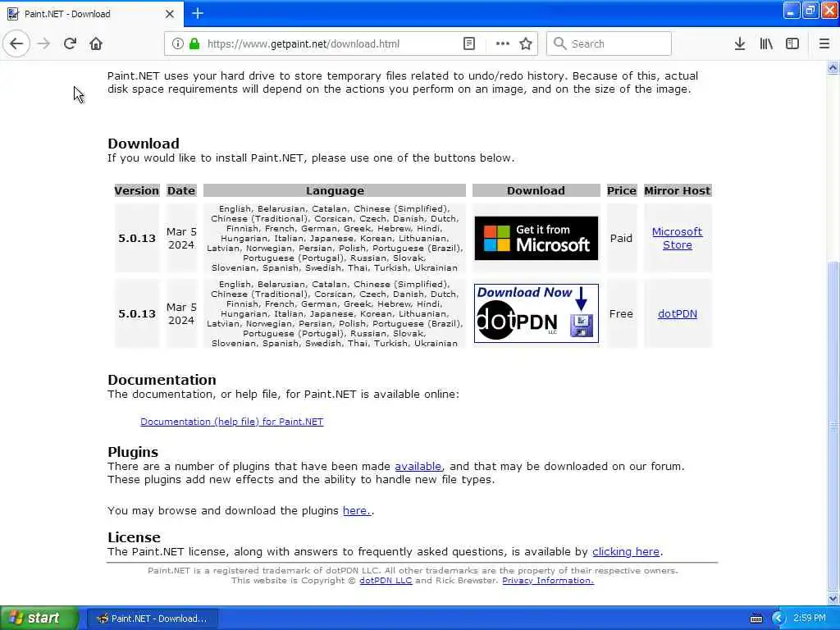Click the Version column header
This screenshot has width=840, height=630.
pyautogui.click(x=137, y=190)
